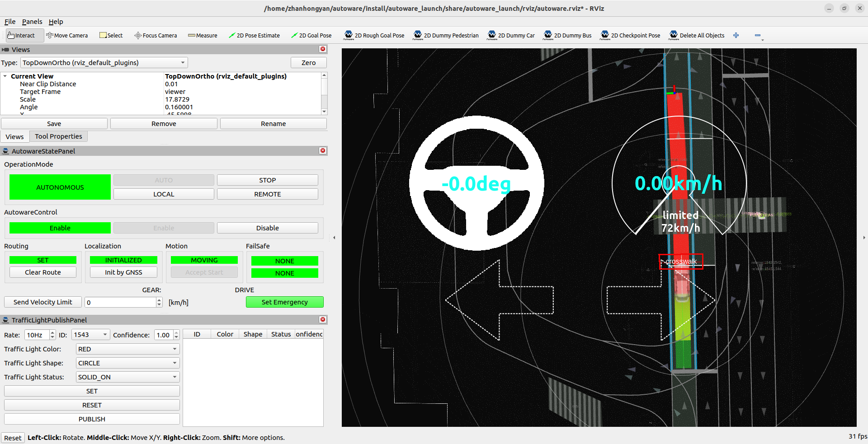
Task: Click the traffic light RESET button
Action: click(92, 405)
